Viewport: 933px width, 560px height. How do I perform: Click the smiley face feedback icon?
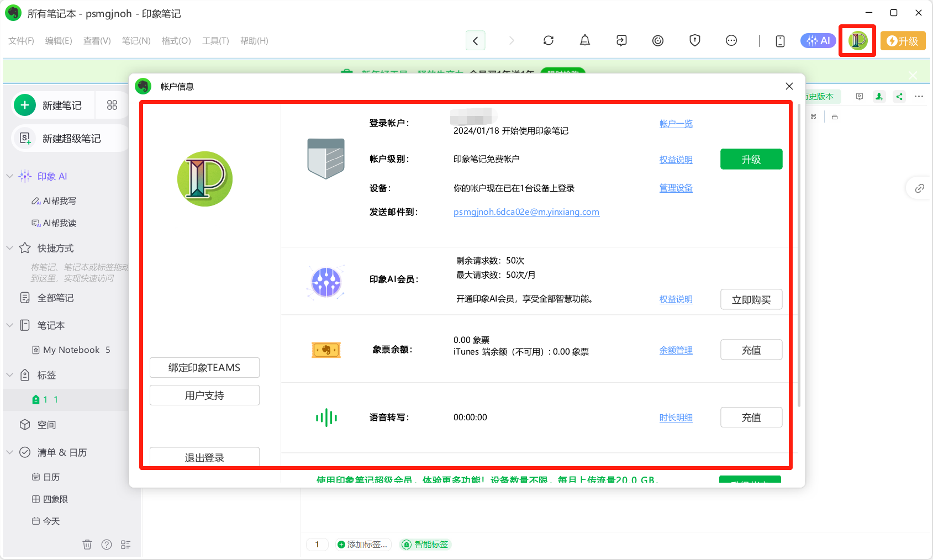(658, 40)
